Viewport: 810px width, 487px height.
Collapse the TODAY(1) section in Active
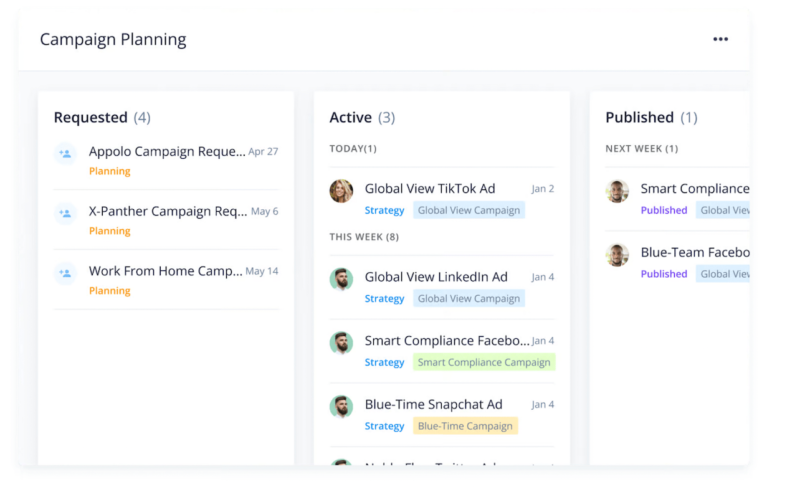click(x=353, y=149)
